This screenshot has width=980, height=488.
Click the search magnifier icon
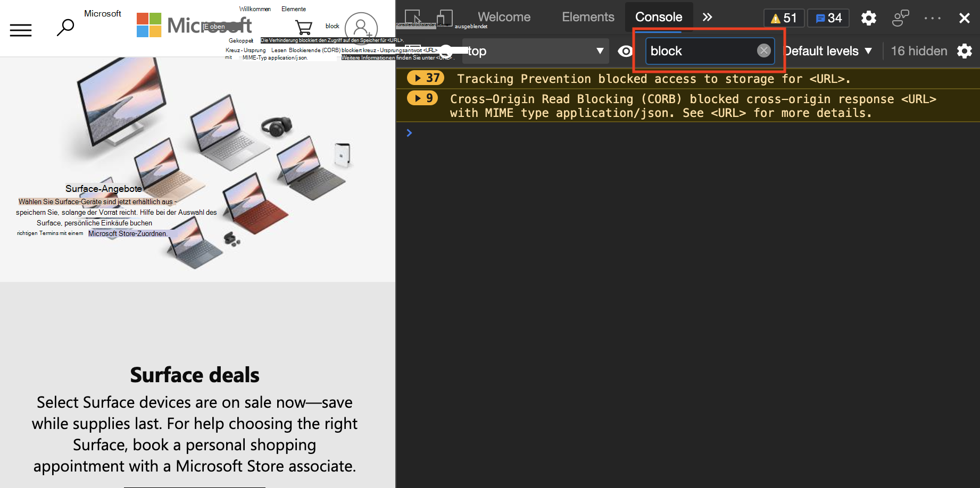pos(65,27)
